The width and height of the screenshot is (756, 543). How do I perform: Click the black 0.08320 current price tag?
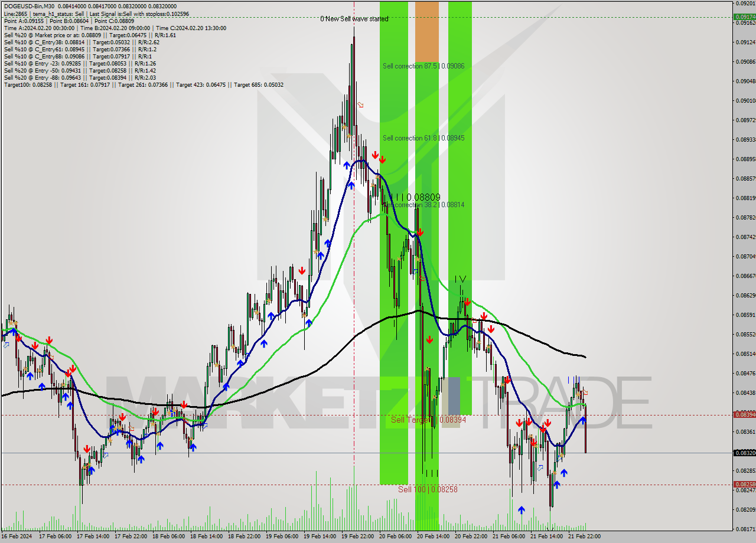[x=744, y=453]
